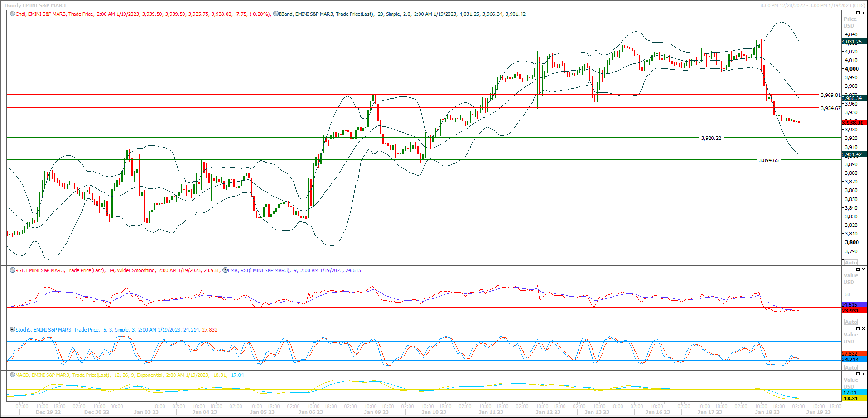
Task: Click the 24.615 EMA value tag
Action: pos(854,305)
